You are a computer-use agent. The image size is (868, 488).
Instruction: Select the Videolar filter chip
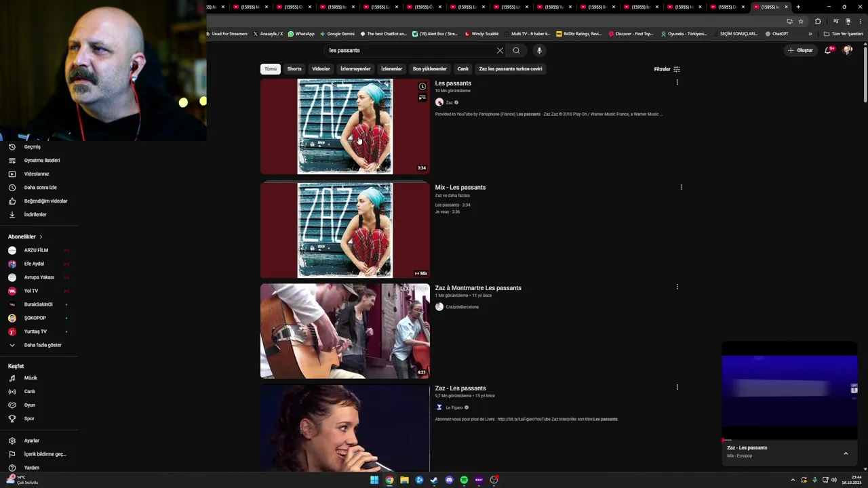click(x=321, y=69)
